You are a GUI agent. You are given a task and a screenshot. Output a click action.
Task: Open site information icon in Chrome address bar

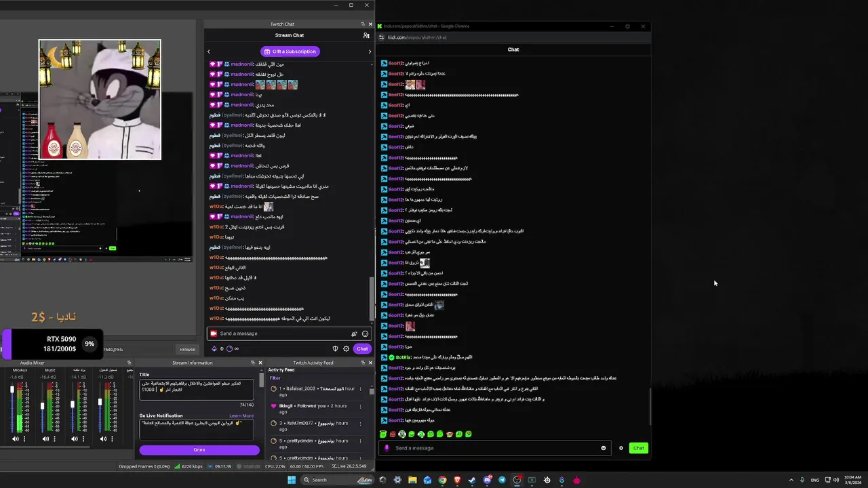click(382, 37)
